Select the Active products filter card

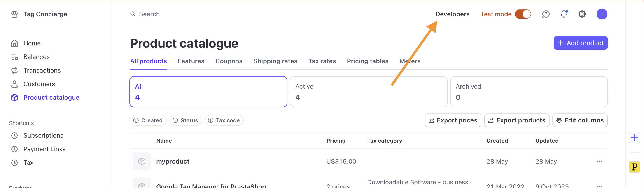(368, 92)
